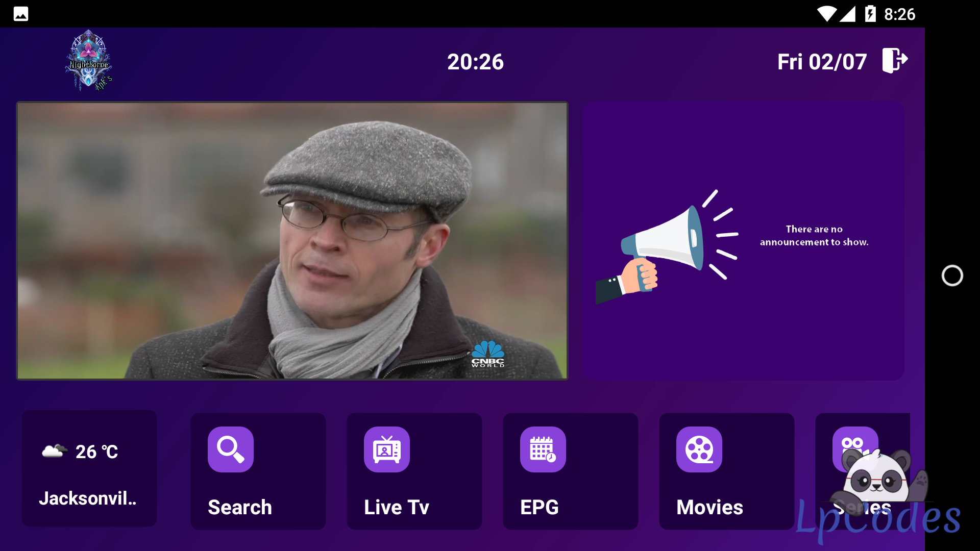Select the Movies film reel icon
This screenshot has height=551, width=980.
[x=699, y=449]
